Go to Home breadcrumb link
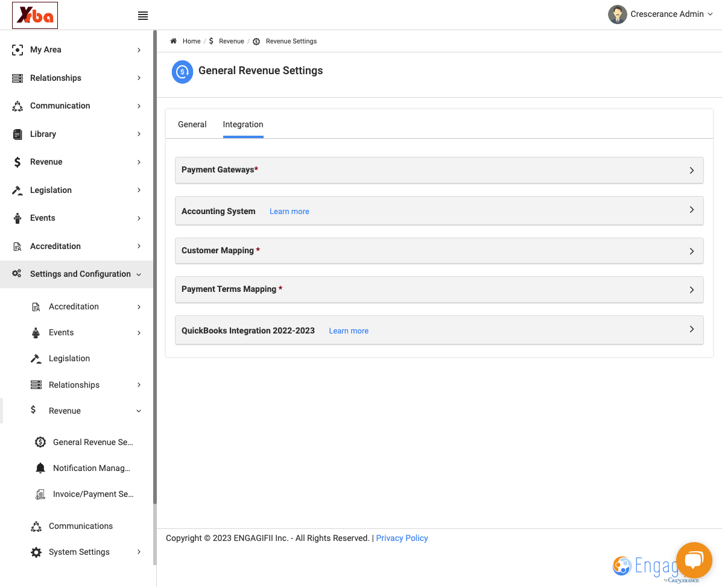Image resolution: width=722 pixels, height=588 pixels. point(192,41)
